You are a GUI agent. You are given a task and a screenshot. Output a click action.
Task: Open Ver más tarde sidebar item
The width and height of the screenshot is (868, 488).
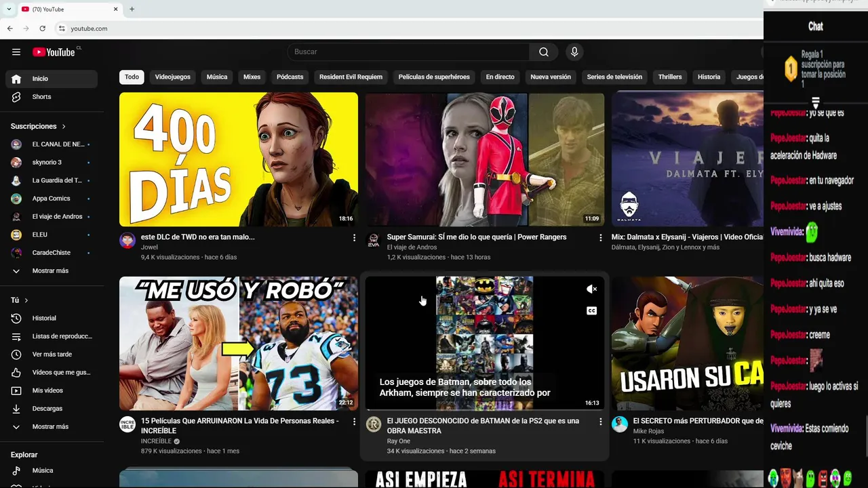(52, 354)
